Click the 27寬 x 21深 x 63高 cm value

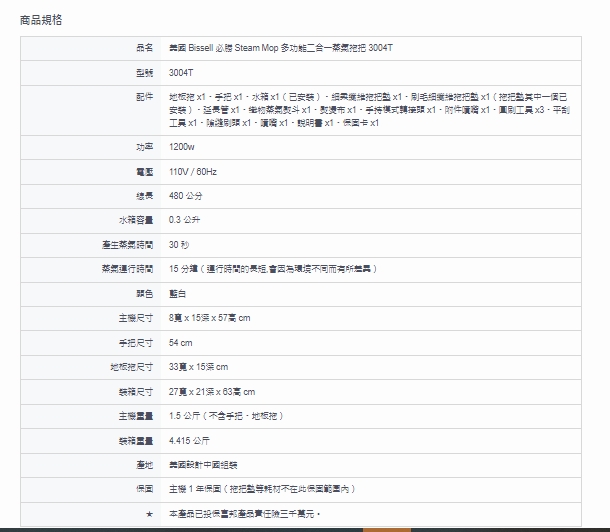coord(212,392)
